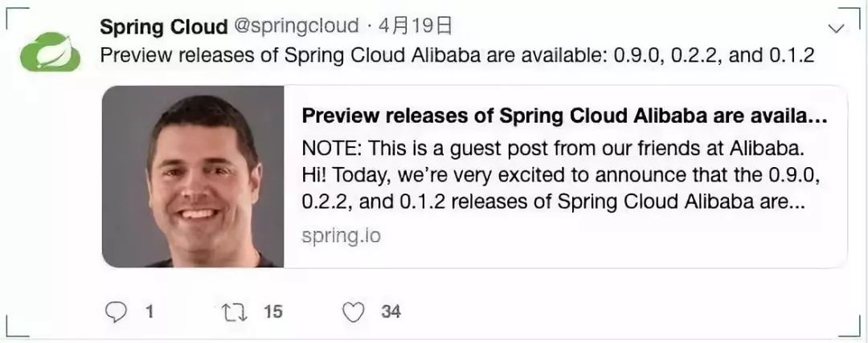Click the spring.io domain label

(x=341, y=236)
